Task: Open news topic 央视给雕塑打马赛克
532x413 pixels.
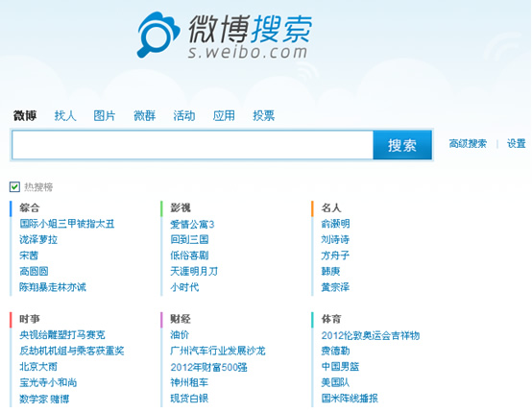Action: [x=62, y=335]
